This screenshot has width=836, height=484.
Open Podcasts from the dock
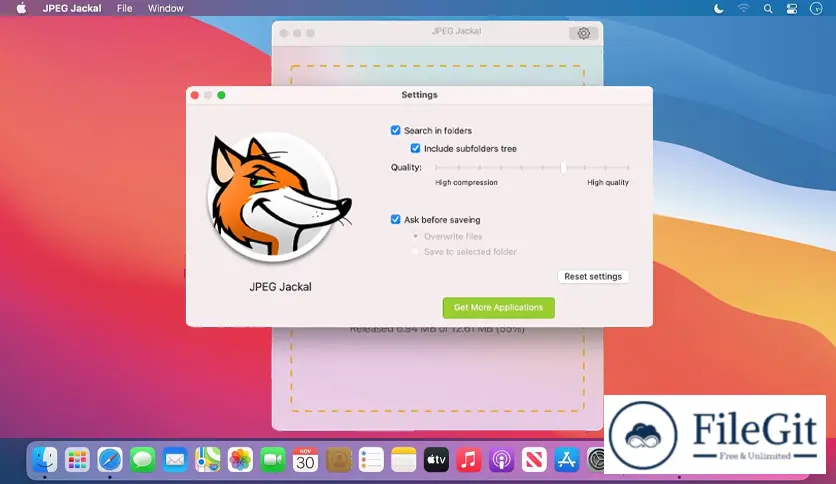click(501, 459)
